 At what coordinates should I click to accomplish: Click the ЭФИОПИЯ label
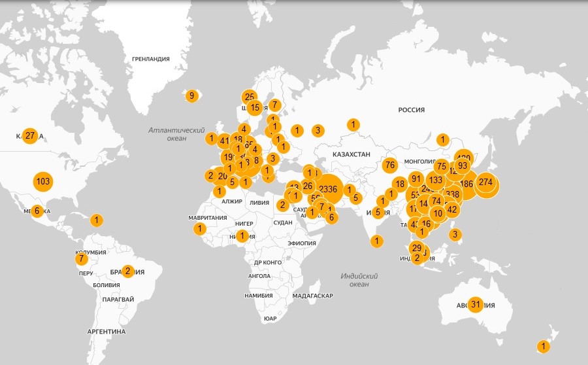click(x=302, y=243)
